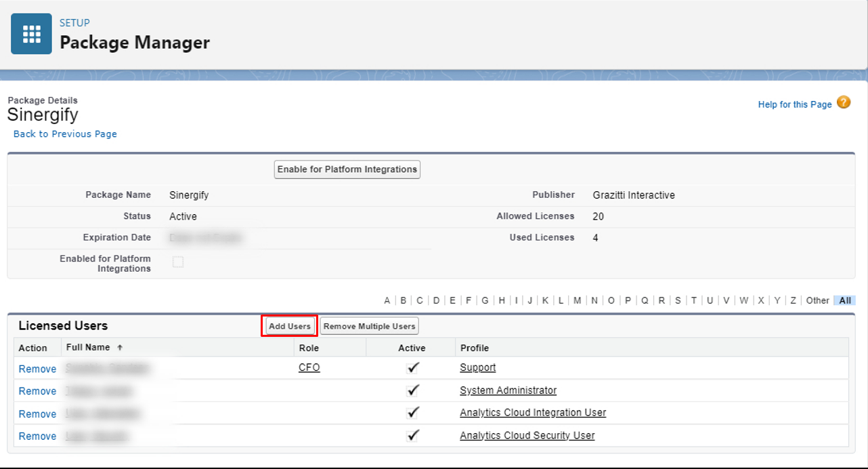Filter licensed users by letter Z
This screenshot has width=868, height=469.
point(793,300)
